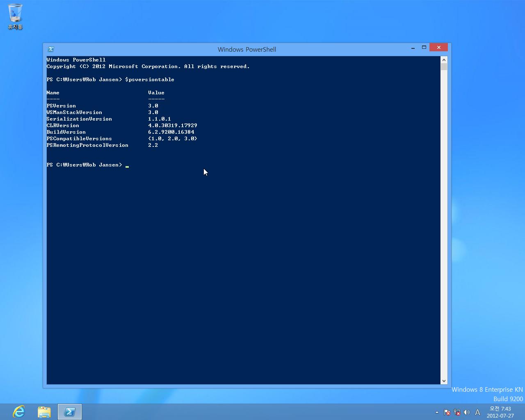
Task: Switch the input language indicator A
Action: [x=477, y=412]
